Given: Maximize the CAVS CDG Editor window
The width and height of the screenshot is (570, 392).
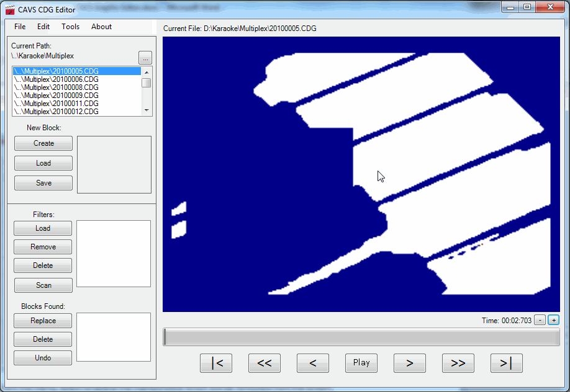Looking at the screenshot, I should point(527,7).
